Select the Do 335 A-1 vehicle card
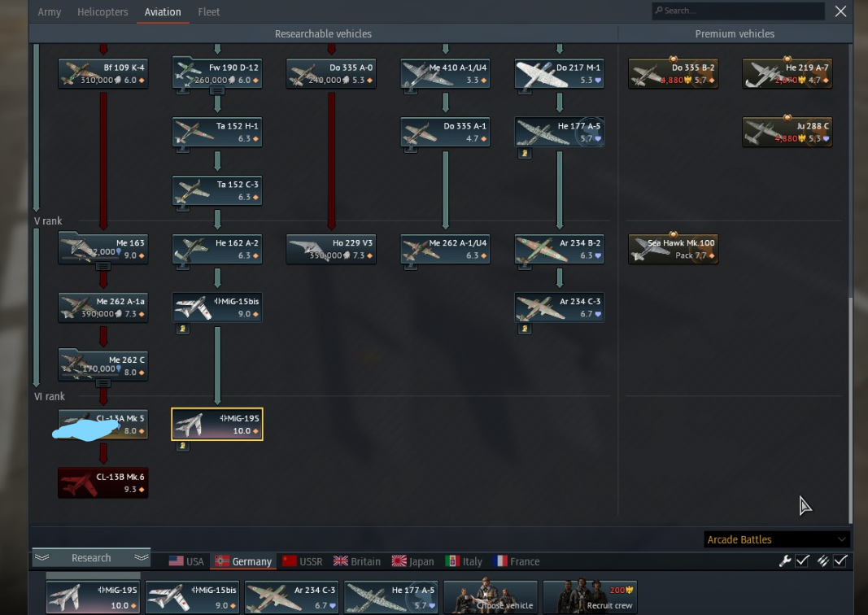Screen dimensions: 868x615 tap(445, 132)
